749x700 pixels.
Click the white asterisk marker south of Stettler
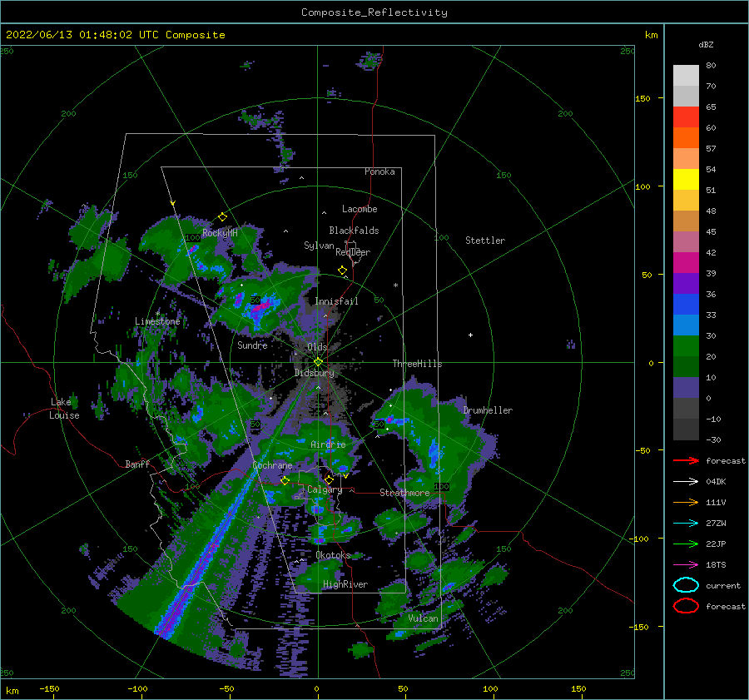[x=395, y=285]
